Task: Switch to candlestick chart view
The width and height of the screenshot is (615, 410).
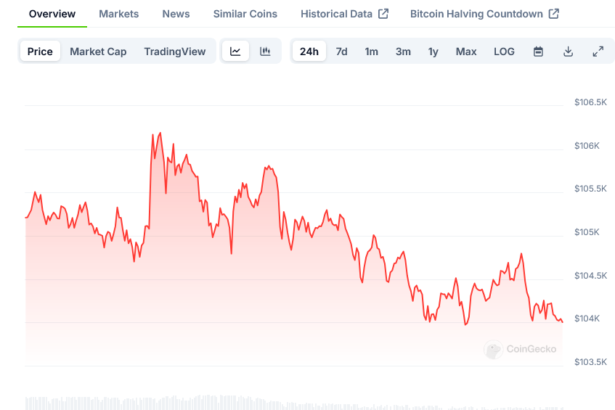Action: pyautogui.click(x=265, y=52)
